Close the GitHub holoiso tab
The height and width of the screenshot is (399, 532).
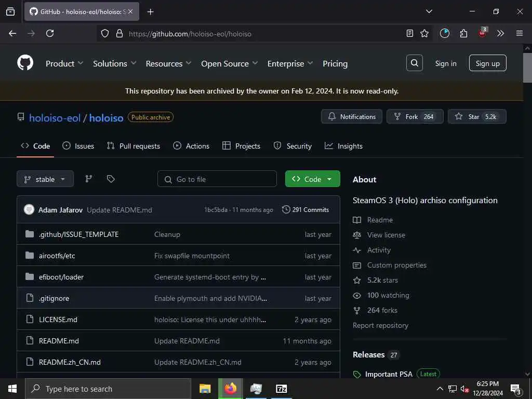click(130, 11)
